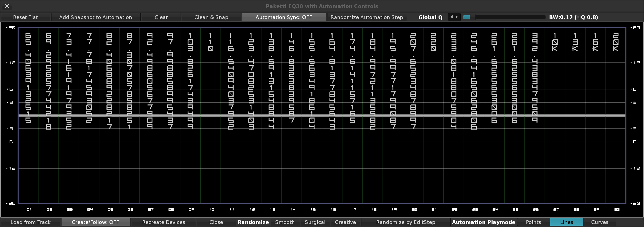Click EQ band 12 column
644x227 pixels.
point(251,116)
